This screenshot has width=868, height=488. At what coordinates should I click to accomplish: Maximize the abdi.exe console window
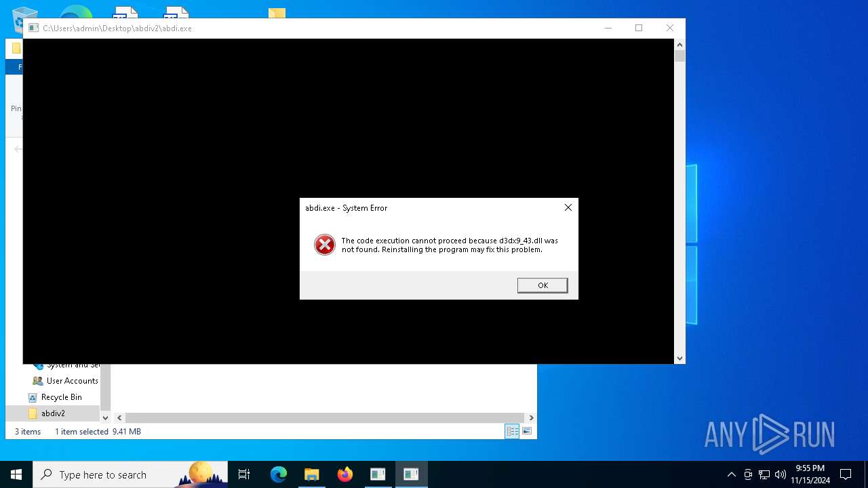point(639,28)
